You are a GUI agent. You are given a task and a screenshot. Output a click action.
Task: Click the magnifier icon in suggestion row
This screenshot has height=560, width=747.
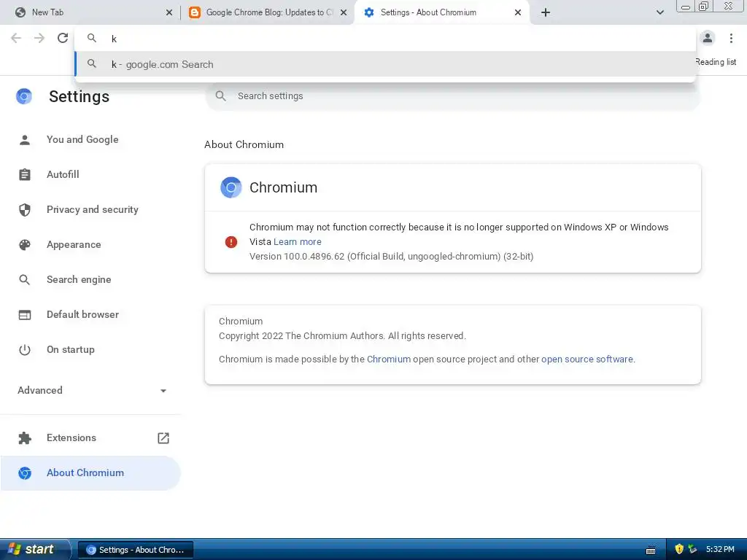tap(92, 64)
